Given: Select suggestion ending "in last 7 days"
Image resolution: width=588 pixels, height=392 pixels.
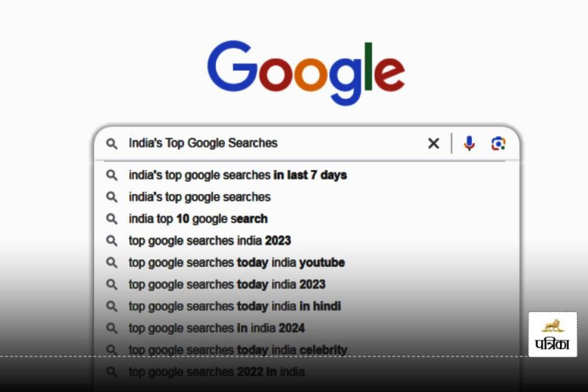Looking at the screenshot, I should [x=237, y=175].
